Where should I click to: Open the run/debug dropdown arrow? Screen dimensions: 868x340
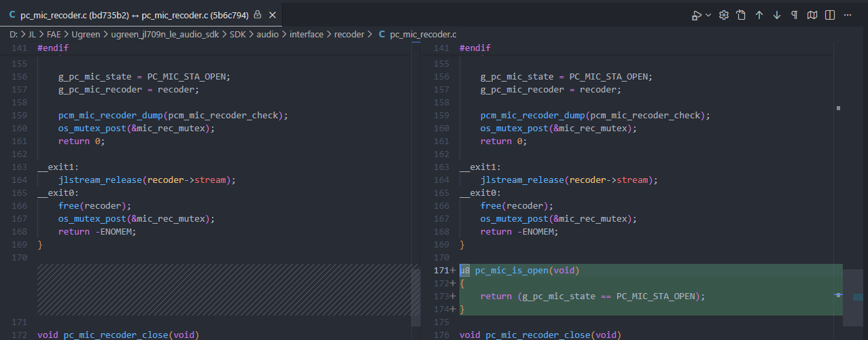[x=708, y=15]
